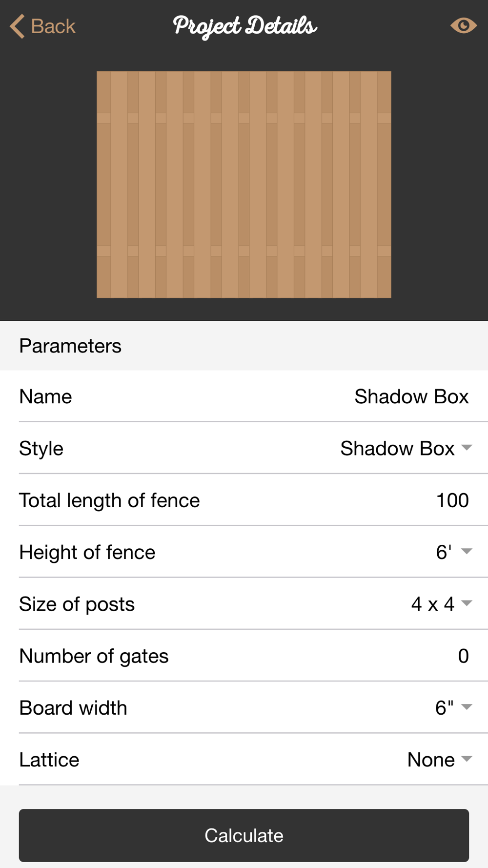Tap the shadow box fence preview image
Screen dimensions: 488x868
pyautogui.click(x=244, y=185)
